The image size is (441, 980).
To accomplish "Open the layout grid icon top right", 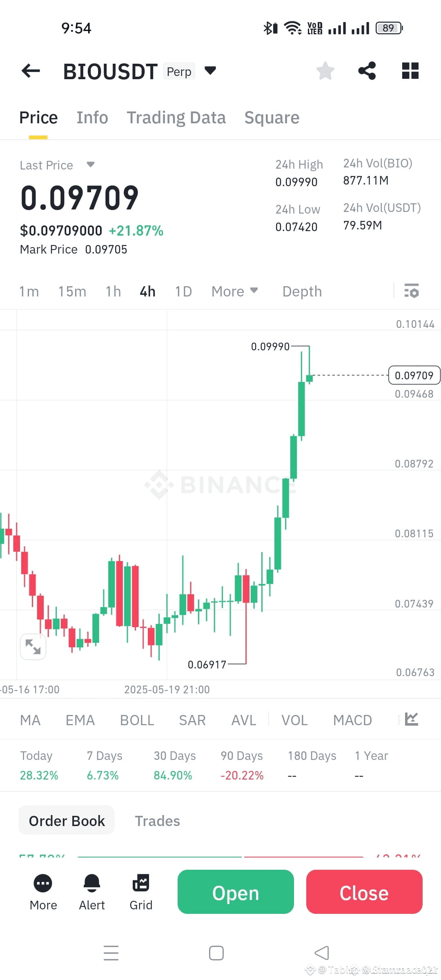I will tap(410, 70).
